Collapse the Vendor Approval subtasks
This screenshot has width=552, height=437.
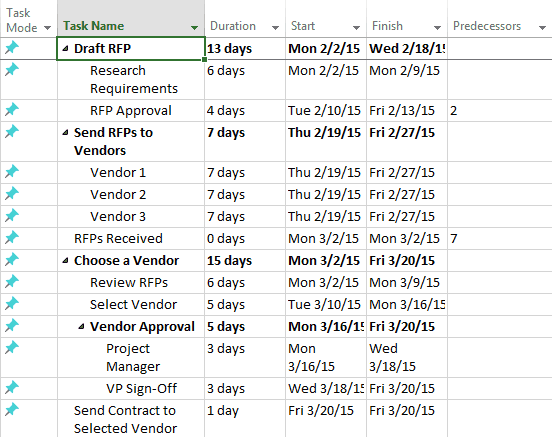coord(81,327)
